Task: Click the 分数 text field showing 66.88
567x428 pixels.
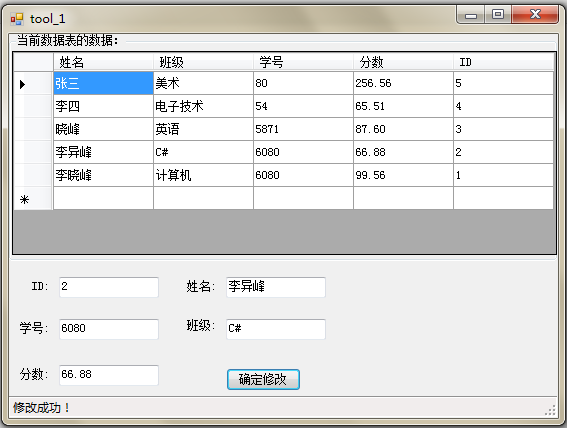Action: (109, 375)
